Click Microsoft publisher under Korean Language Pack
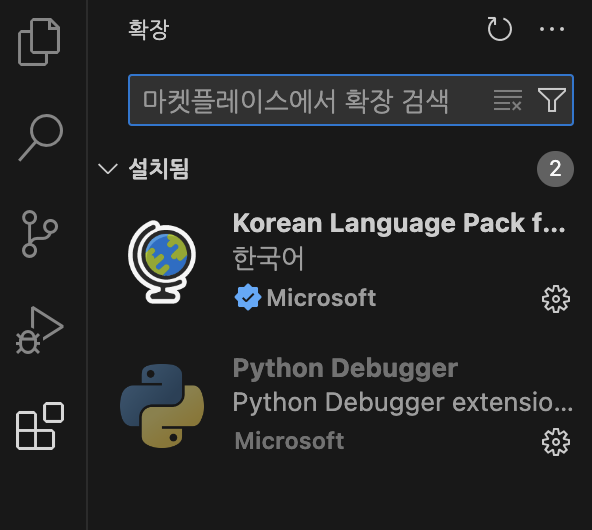 pos(321,297)
